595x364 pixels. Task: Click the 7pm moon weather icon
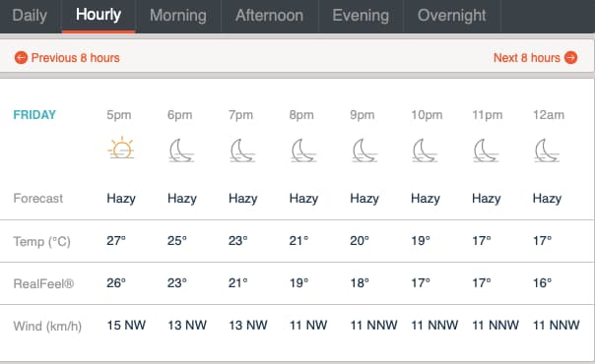pyautogui.click(x=242, y=151)
